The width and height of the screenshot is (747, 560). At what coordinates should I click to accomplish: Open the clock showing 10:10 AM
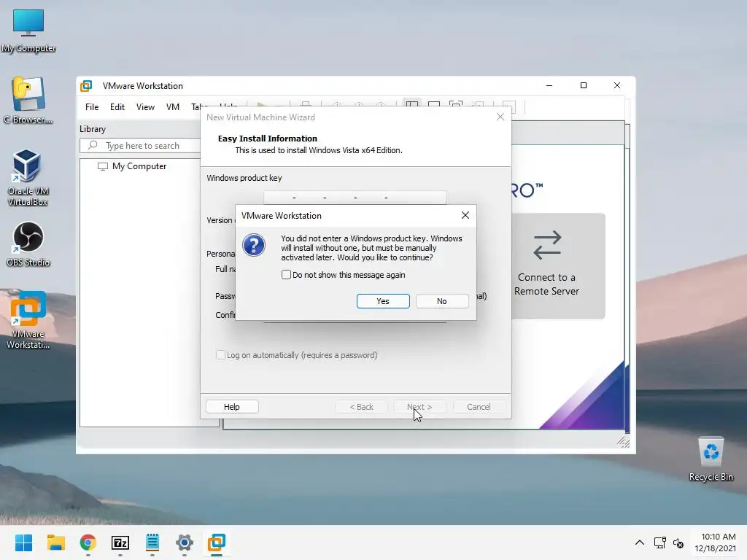click(715, 542)
